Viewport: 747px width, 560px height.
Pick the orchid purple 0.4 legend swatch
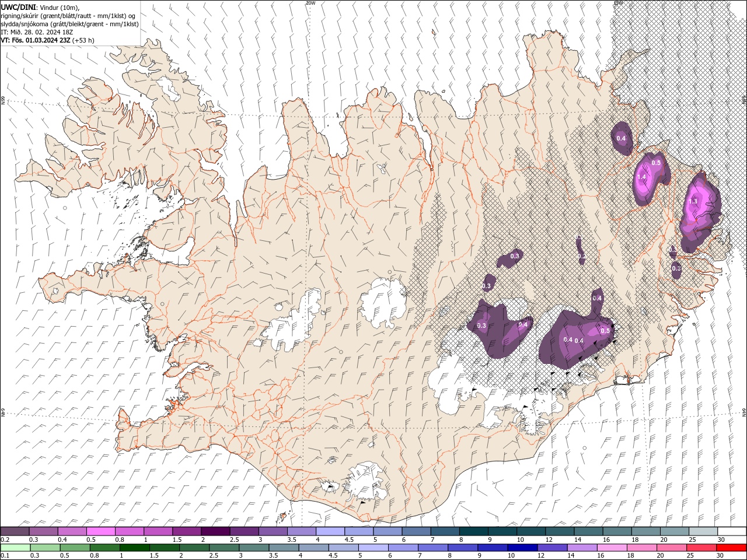[x=72, y=531]
